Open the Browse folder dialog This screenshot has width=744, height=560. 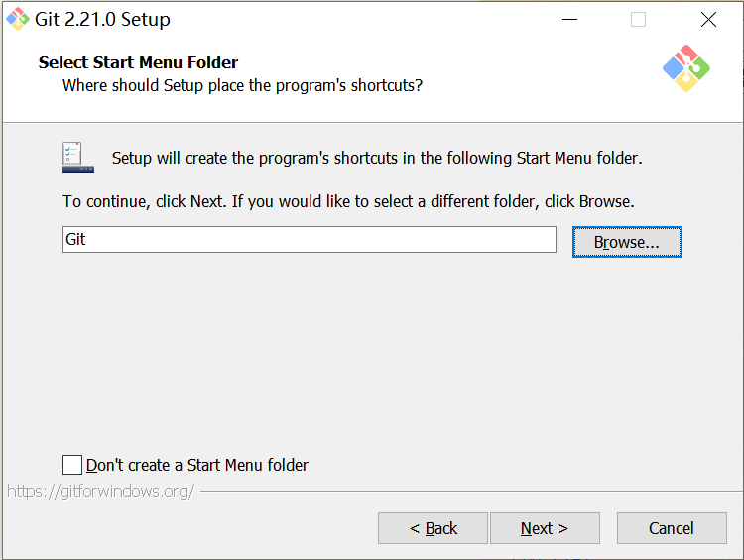coord(627,242)
